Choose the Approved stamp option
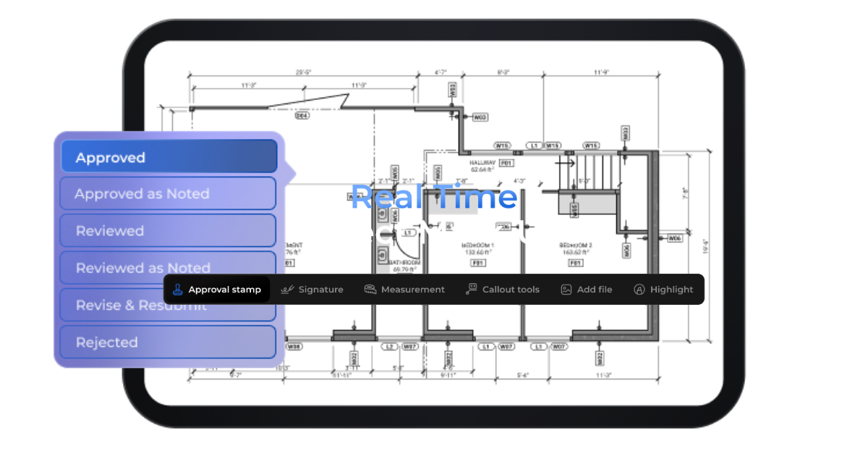Image resolution: width=868 pixels, height=454 pixels. pos(168,156)
